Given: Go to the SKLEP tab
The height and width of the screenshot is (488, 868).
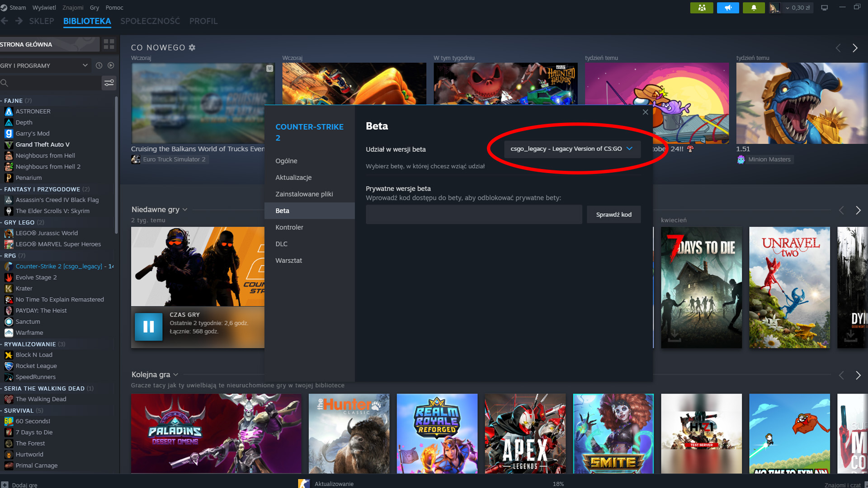Looking at the screenshot, I should pos(42,21).
